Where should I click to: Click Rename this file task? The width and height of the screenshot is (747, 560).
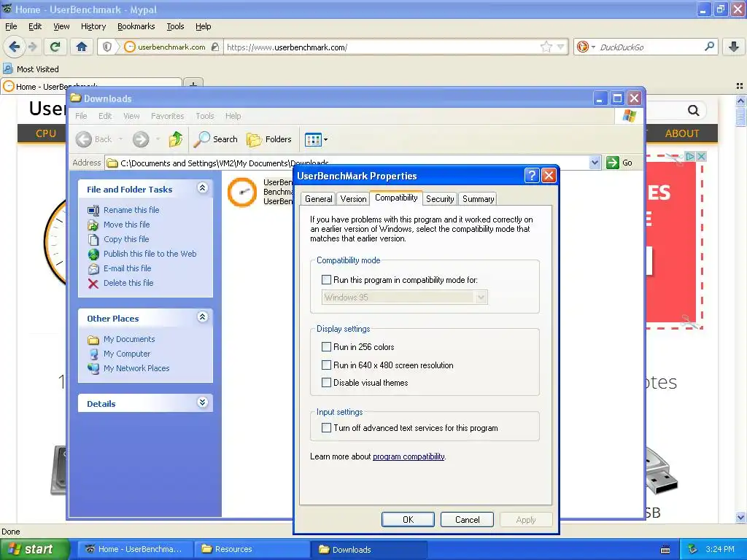coord(131,210)
